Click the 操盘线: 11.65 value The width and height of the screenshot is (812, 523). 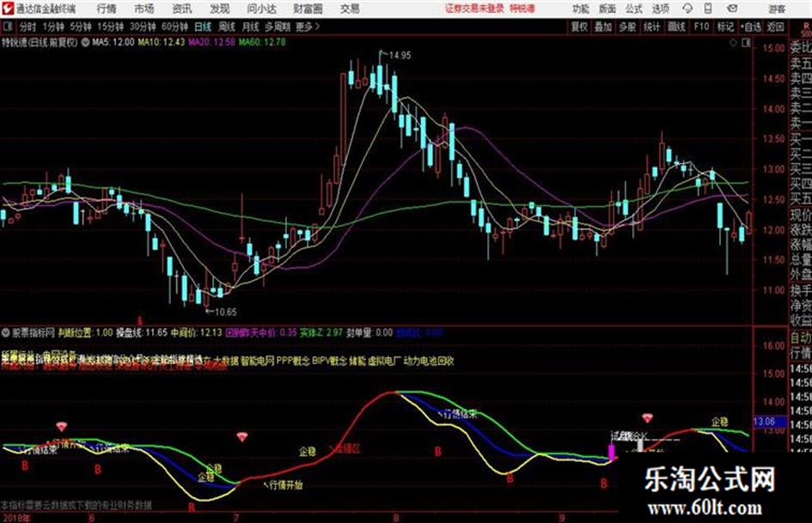click(142, 332)
